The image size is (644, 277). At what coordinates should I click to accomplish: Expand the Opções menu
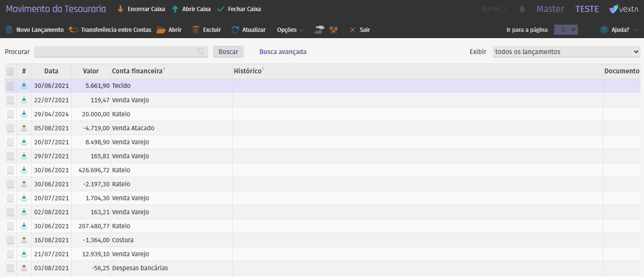pos(290,30)
